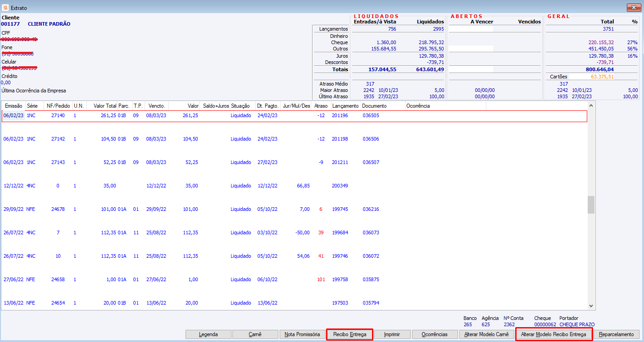Open the Legenda button
Screen dimensions: 644x342
click(x=208, y=334)
